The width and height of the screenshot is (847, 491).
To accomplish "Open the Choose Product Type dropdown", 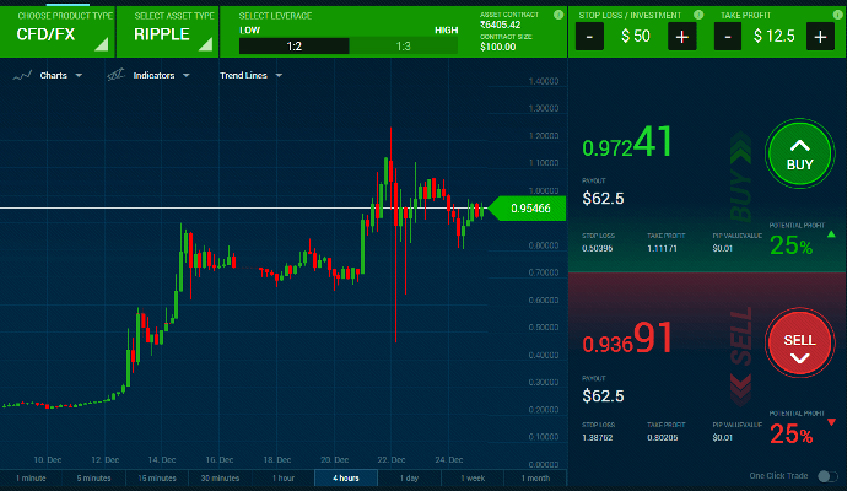I will (58, 32).
